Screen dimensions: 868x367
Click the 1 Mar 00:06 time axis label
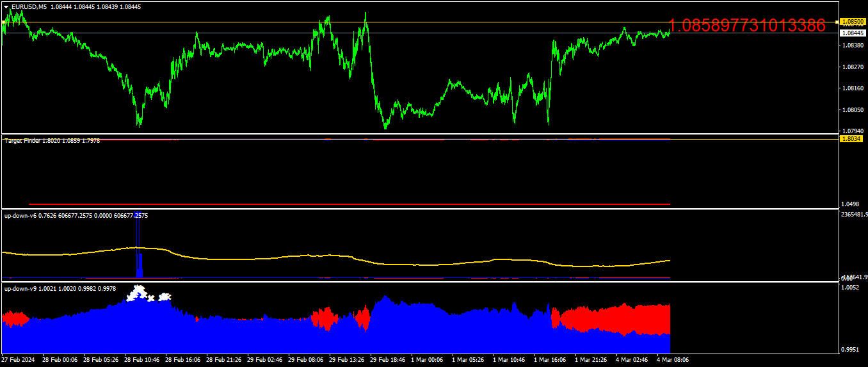point(427,360)
